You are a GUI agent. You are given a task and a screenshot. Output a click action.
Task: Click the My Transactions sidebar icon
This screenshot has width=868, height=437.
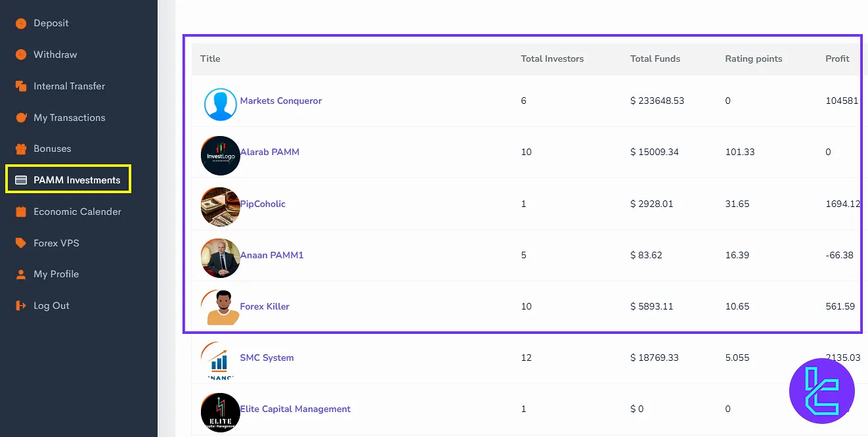tap(21, 118)
